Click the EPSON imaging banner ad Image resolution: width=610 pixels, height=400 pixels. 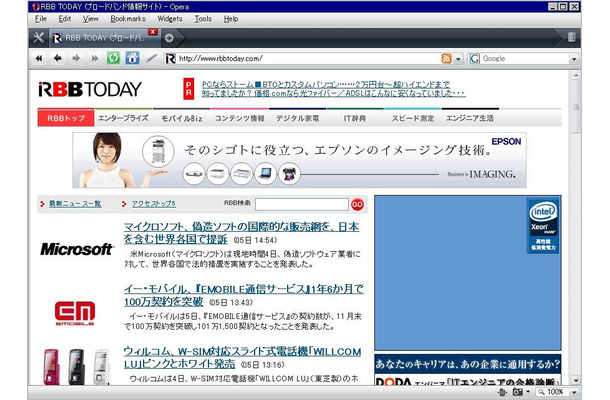coord(299,160)
